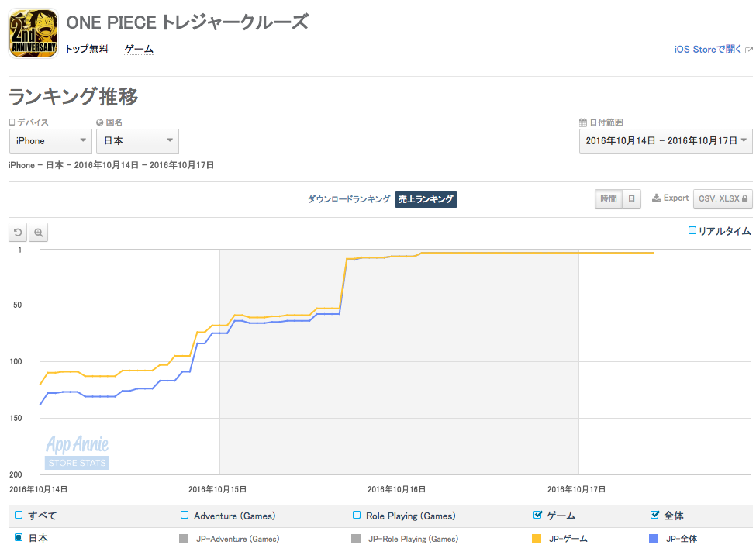Check the Adventure (Games) checkbox
This screenshot has width=756, height=552.
(x=185, y=515)
